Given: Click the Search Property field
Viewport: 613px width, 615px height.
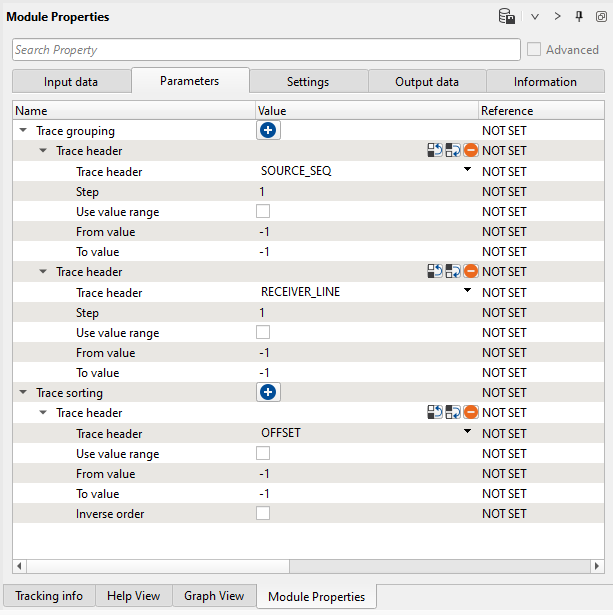Looking at the screenshot, I should tap(266, 50).
